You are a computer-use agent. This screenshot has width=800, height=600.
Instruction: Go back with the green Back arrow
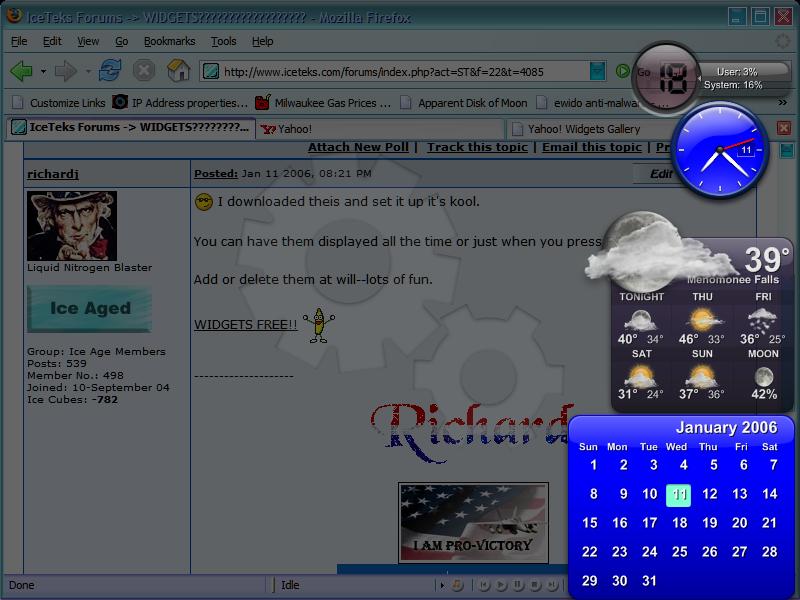pos(21,71)
